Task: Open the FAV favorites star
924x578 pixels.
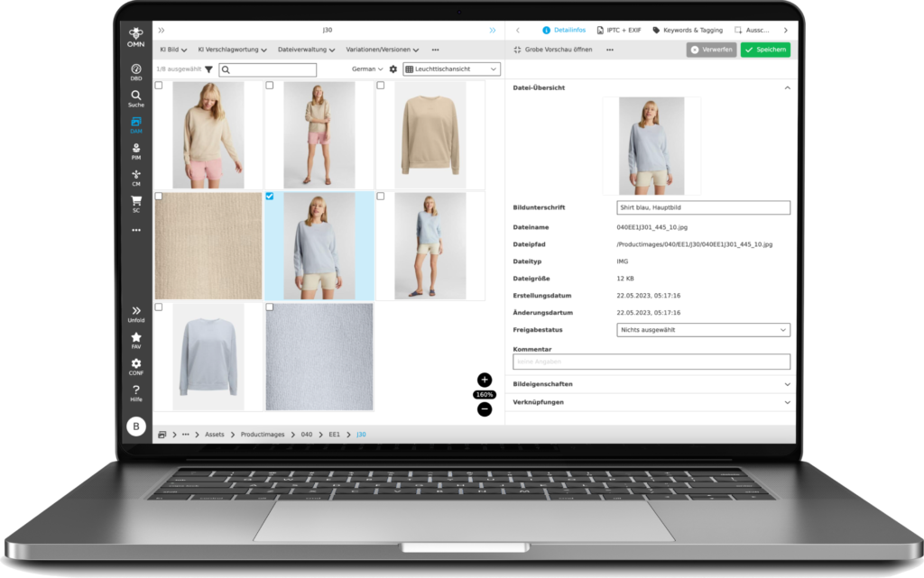Action: 136,340
